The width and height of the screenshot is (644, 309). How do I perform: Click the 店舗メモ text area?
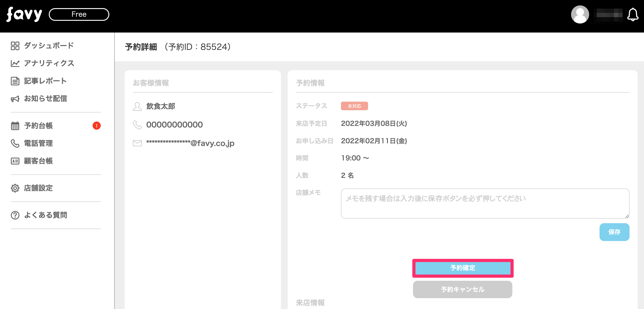tap(485, 204)
